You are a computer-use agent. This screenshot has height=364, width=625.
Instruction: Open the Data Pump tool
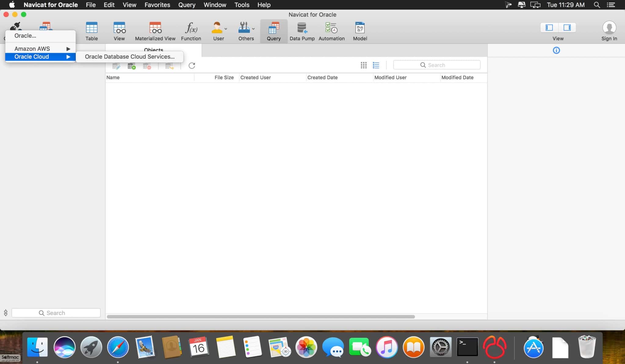(302, 31)
